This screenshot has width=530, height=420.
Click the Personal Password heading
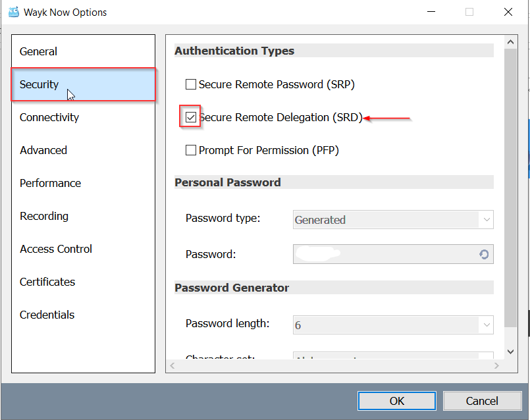228,182
